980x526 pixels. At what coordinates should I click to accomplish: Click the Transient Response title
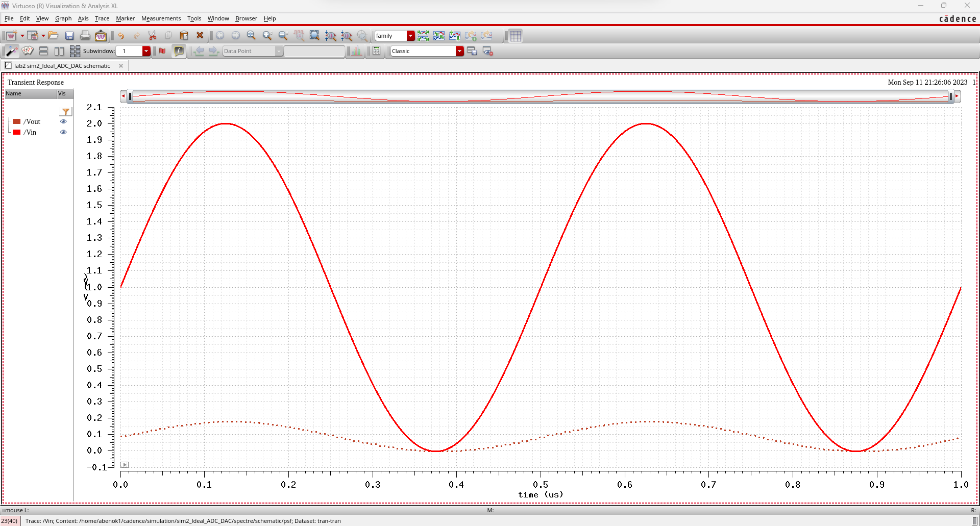36,82
